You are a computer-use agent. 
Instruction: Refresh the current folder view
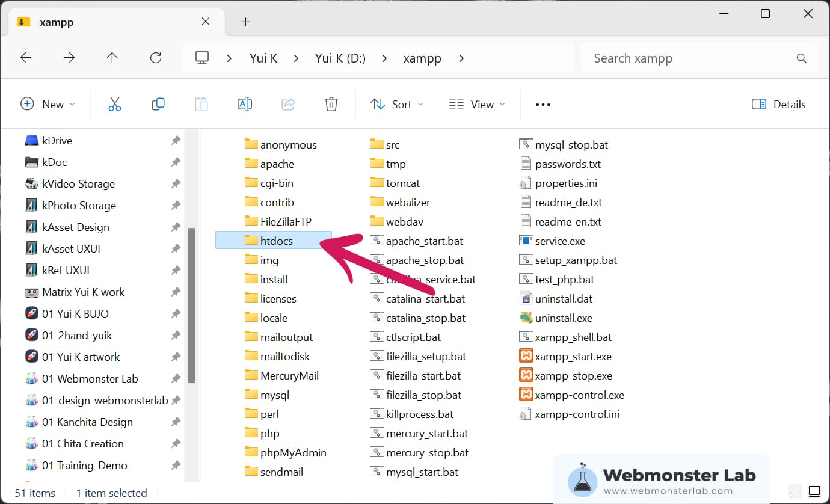(x=156, y=58)
